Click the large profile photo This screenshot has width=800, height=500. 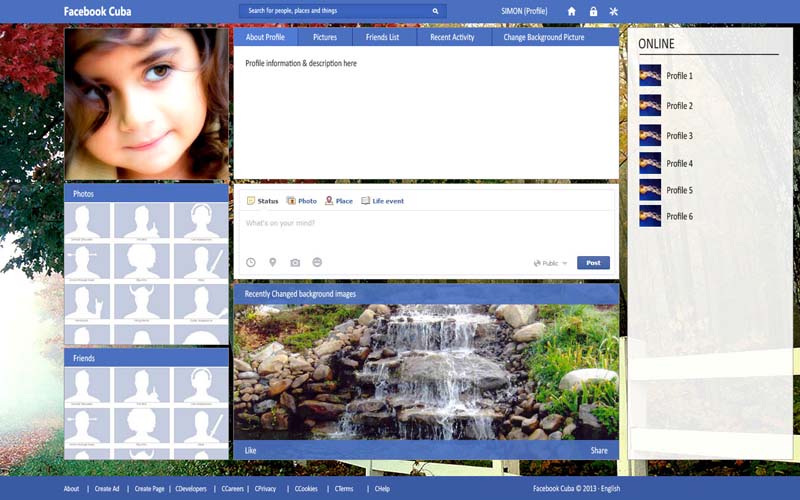(x=146, y=104)
